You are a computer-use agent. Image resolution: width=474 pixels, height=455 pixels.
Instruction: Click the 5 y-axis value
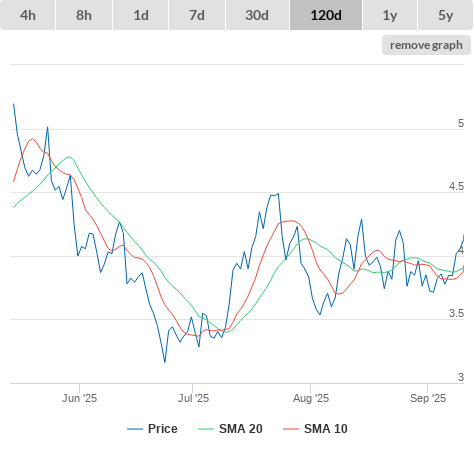[461, 123]
